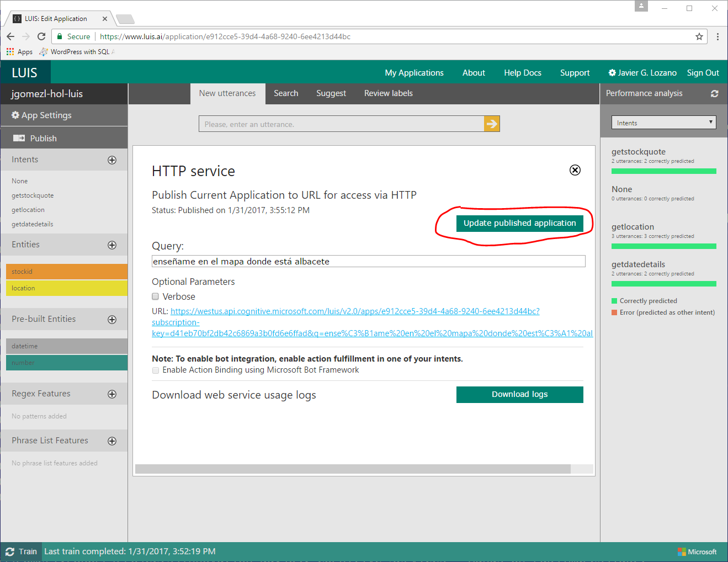Add a regex feature with plus icon

tap(112, 394)
